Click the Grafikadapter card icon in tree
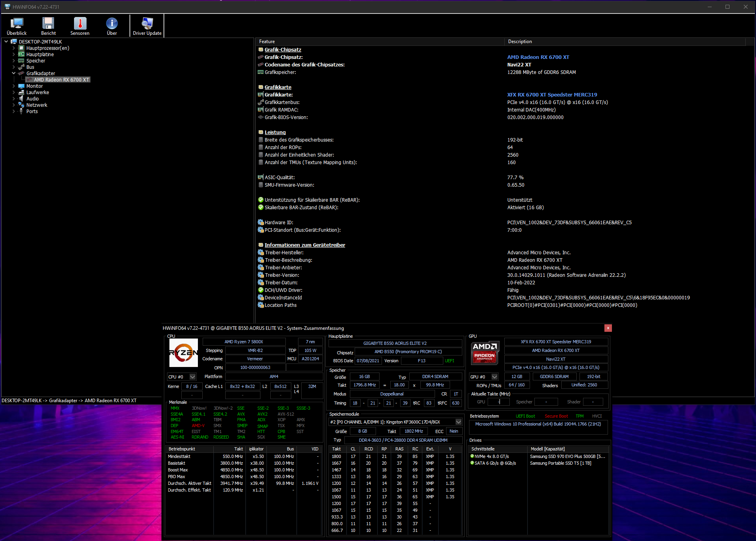756x541 pixels. pos(21,73)
